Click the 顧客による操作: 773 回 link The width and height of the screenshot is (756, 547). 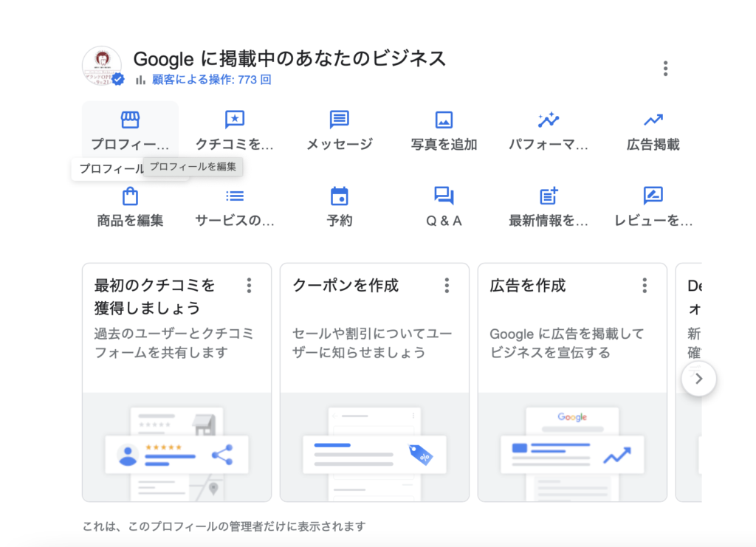(x=211, y=80)
